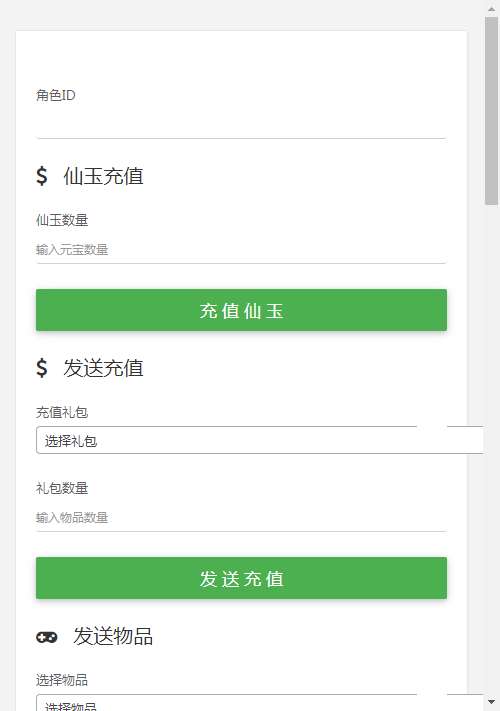
Task: Click the 选择物品 field label
Action: point(62,680)
